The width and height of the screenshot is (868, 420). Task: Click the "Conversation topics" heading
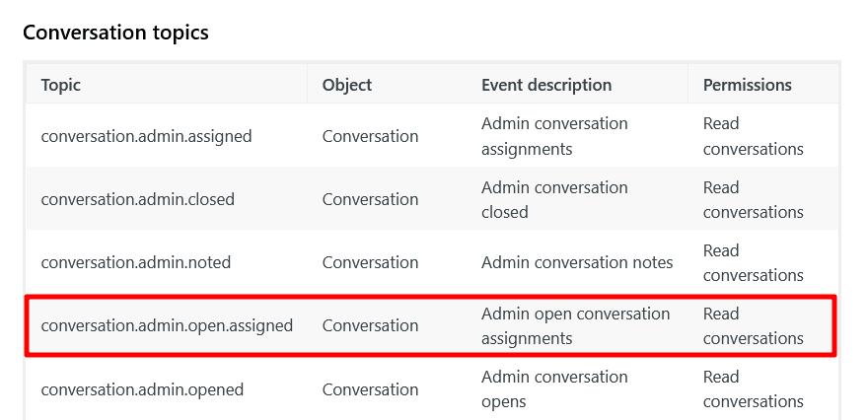point(115,33)
